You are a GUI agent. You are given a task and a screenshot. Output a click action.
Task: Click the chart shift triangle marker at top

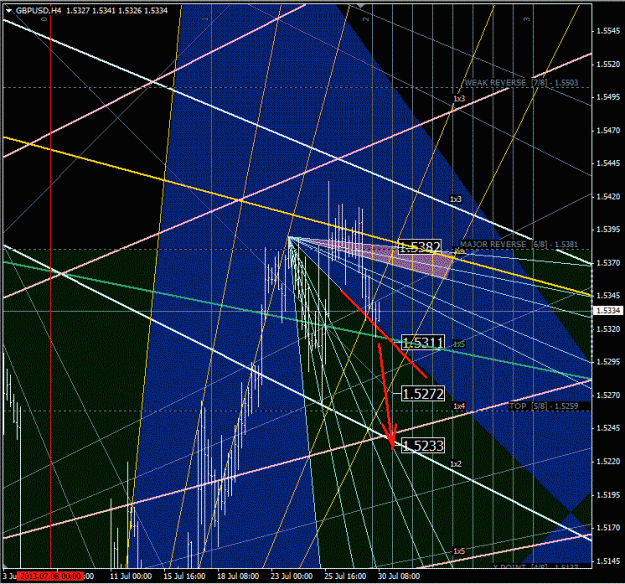[361, 6]
